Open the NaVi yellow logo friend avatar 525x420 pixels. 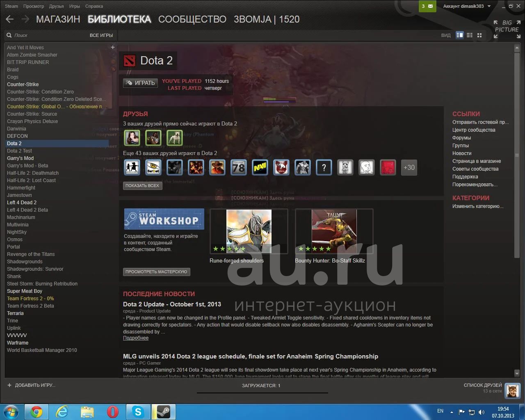coord(260,167)
